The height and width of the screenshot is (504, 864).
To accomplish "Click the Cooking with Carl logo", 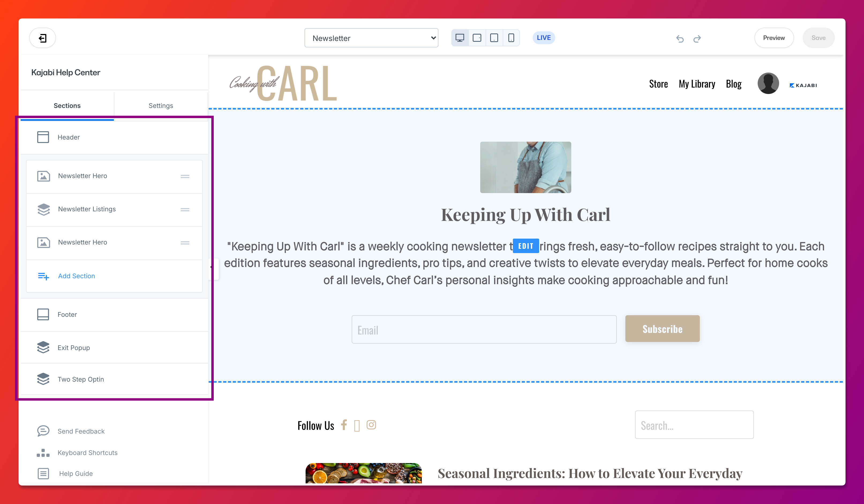I will [283, 83].
